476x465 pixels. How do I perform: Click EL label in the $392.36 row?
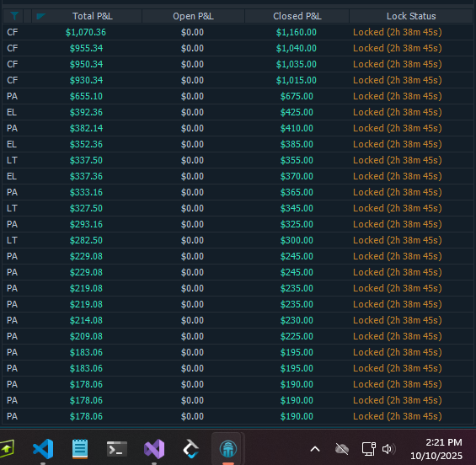click(12, 112)
